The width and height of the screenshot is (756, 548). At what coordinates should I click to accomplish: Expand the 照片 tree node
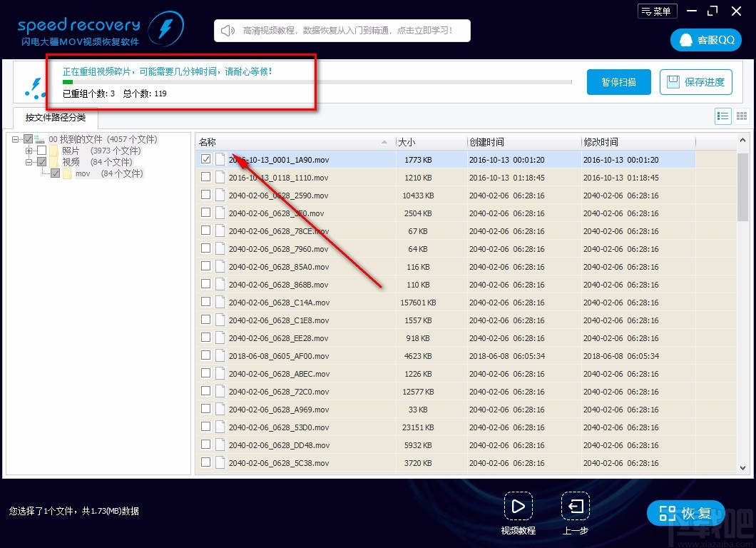[x=29, y=151]
